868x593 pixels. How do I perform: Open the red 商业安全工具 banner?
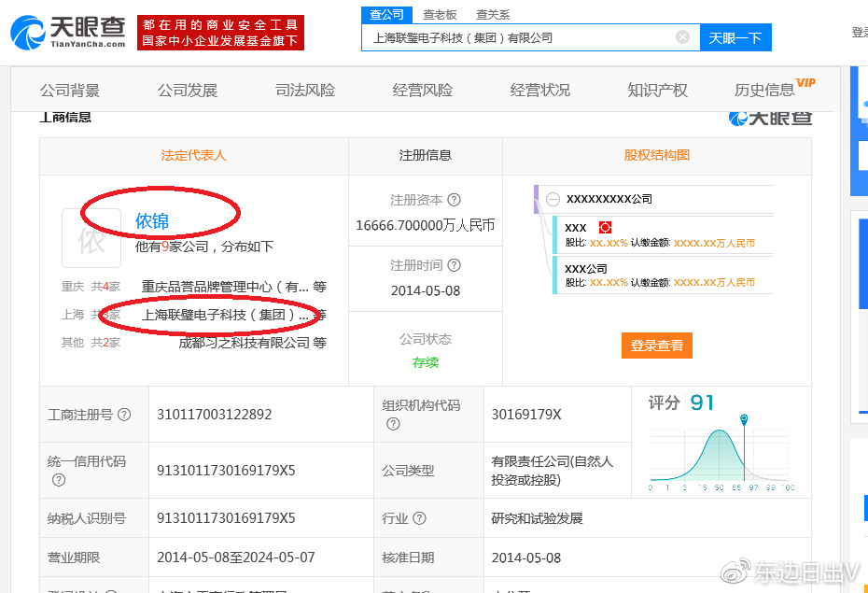(220, 33)
